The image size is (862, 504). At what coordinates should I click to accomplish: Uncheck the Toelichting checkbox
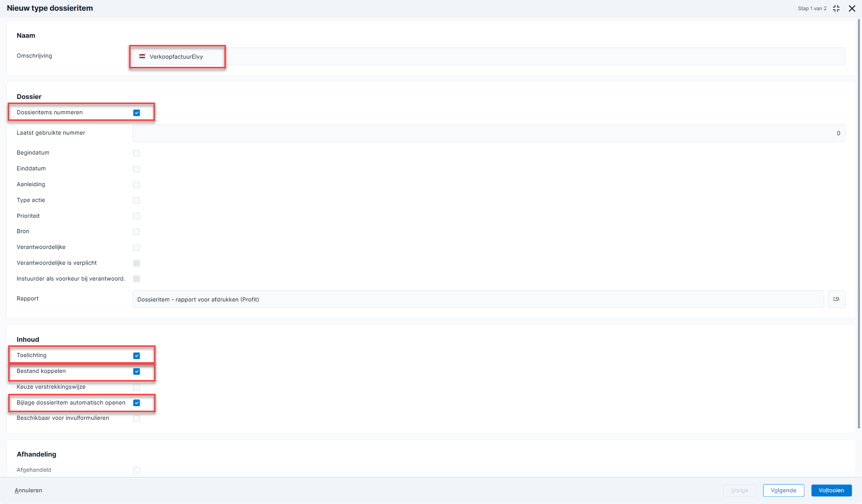tap(137, 356)
